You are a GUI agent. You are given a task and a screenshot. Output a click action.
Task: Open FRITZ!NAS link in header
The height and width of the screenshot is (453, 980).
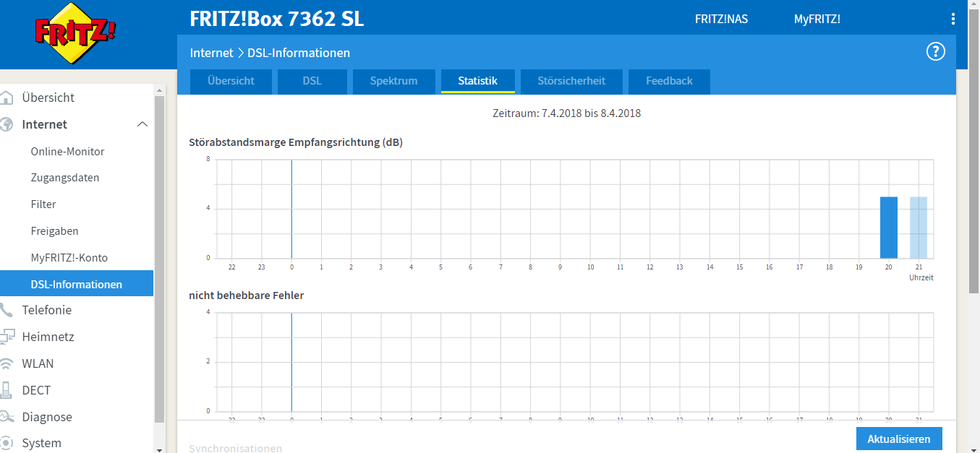coord(721,20)
